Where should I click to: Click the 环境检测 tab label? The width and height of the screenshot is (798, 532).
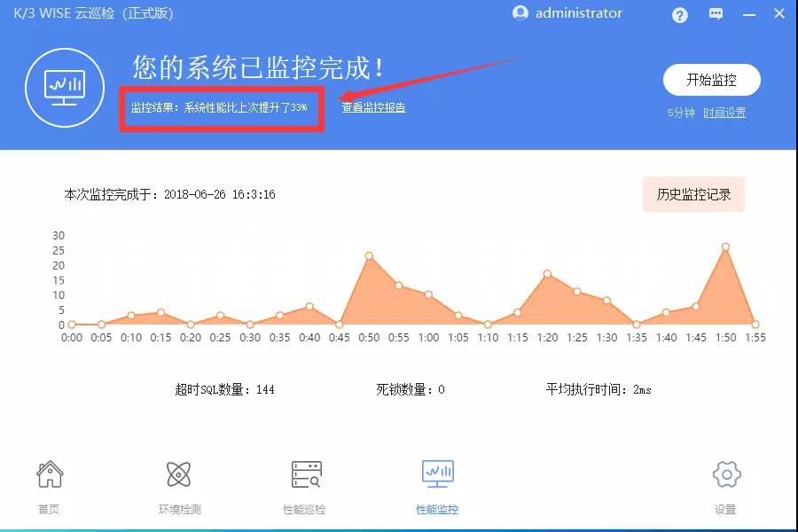coord(180,509)
